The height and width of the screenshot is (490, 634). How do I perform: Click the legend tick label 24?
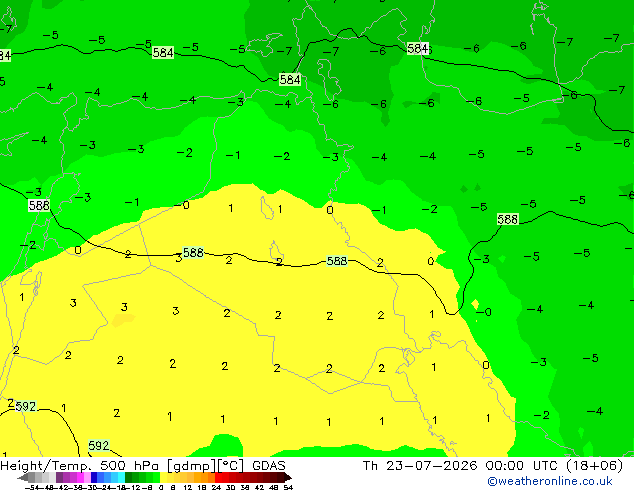216,487
